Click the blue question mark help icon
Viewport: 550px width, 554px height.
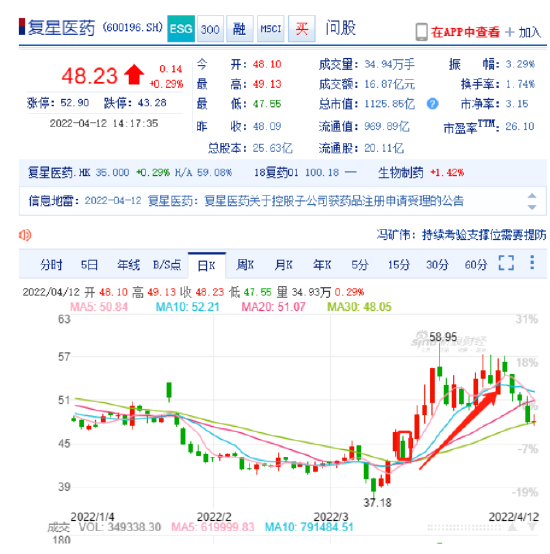432,104
